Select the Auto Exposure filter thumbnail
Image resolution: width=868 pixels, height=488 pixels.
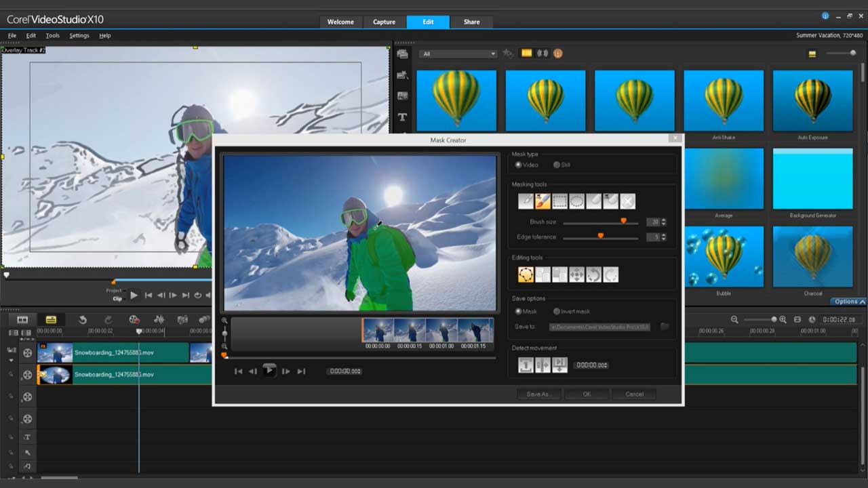(x=812, y=101)
